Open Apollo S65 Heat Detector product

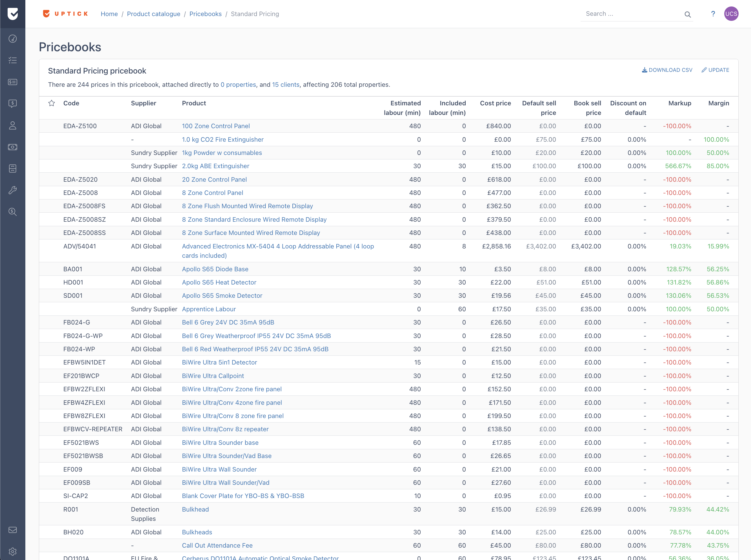[219, 282]
